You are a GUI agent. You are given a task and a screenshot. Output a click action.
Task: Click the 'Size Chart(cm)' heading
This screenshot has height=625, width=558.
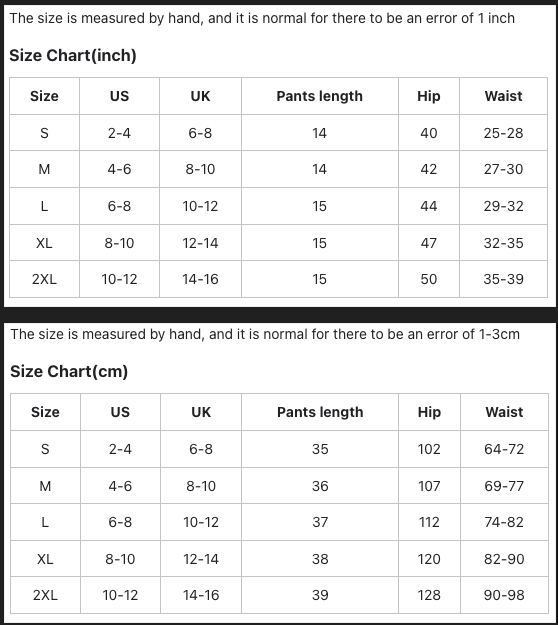tap(69, 371)
